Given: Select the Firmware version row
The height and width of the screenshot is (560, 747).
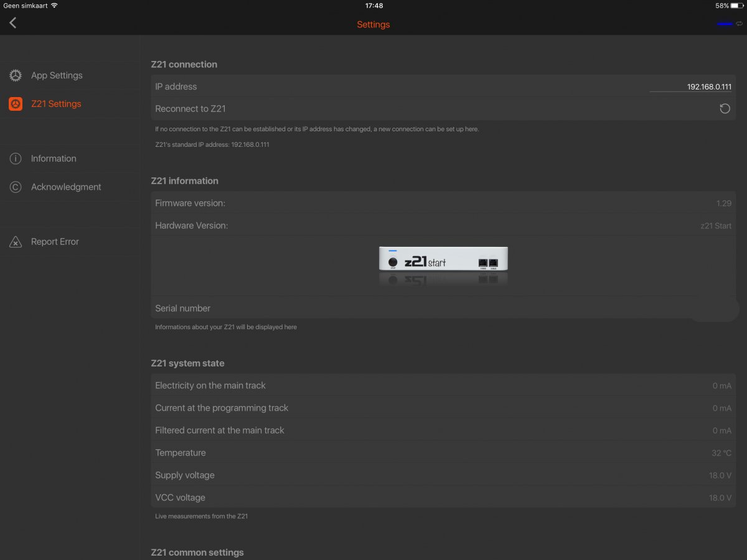Looking at the screenshot, I should pos(443,203).
